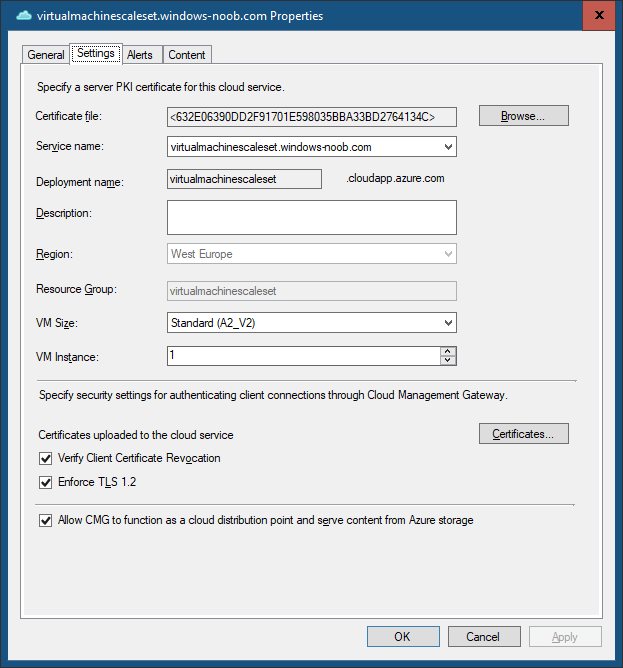Click the 'VM Size:' label
This screenshot has width=623, height=668.
click(57, 323)
